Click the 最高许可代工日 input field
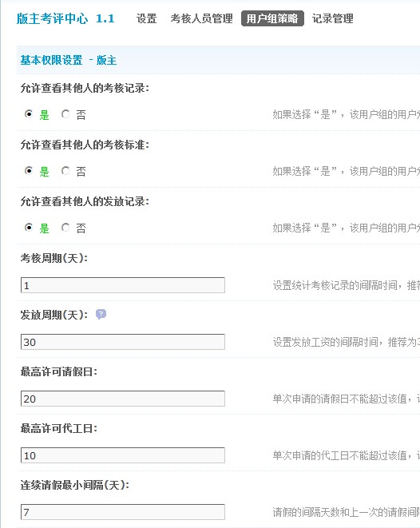This screenshot has width=420, height=528. point(123,455)
